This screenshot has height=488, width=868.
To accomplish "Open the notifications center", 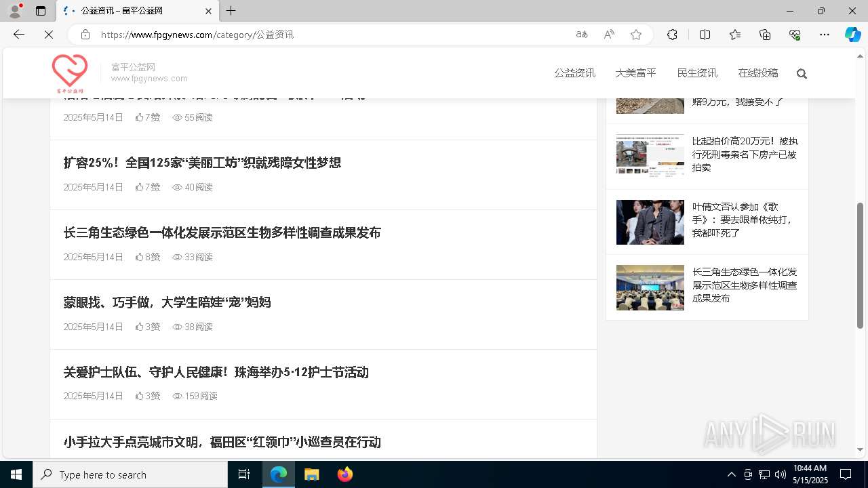I will pos(846,474).
